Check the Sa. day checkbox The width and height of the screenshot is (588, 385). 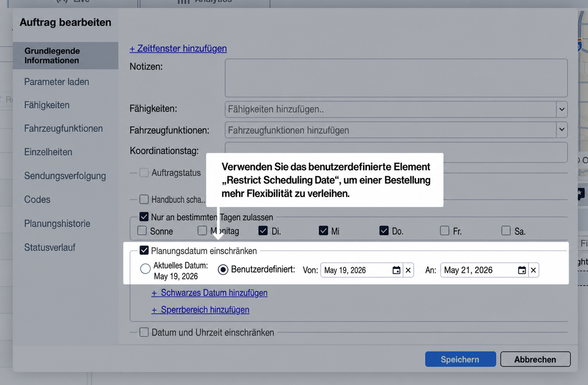506,231
